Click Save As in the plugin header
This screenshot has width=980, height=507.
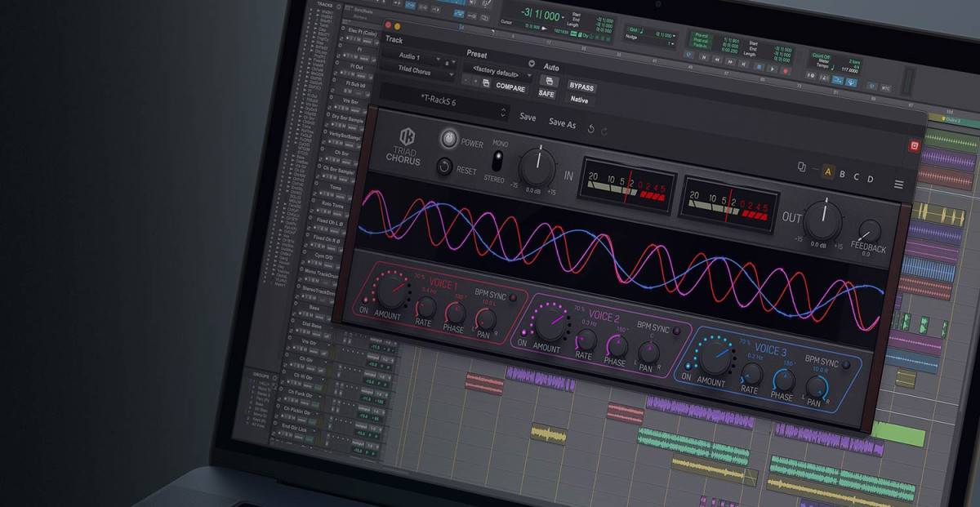pos(562,123)
